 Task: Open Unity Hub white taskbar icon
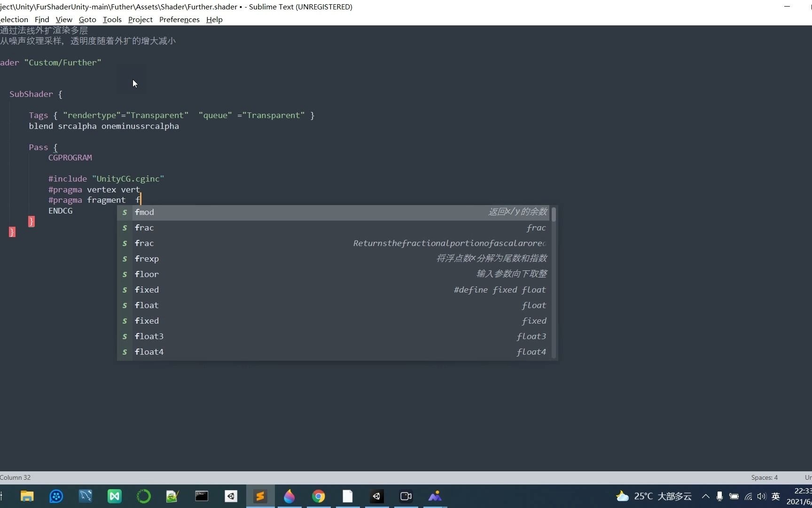click(x=231, y=496)
